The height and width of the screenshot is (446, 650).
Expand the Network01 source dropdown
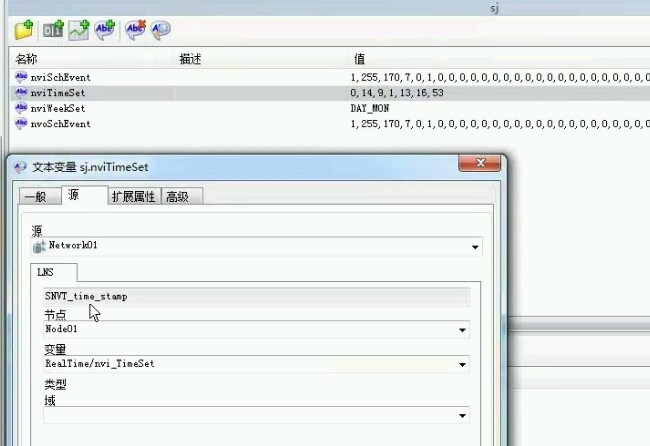click(x=475, y=247)
